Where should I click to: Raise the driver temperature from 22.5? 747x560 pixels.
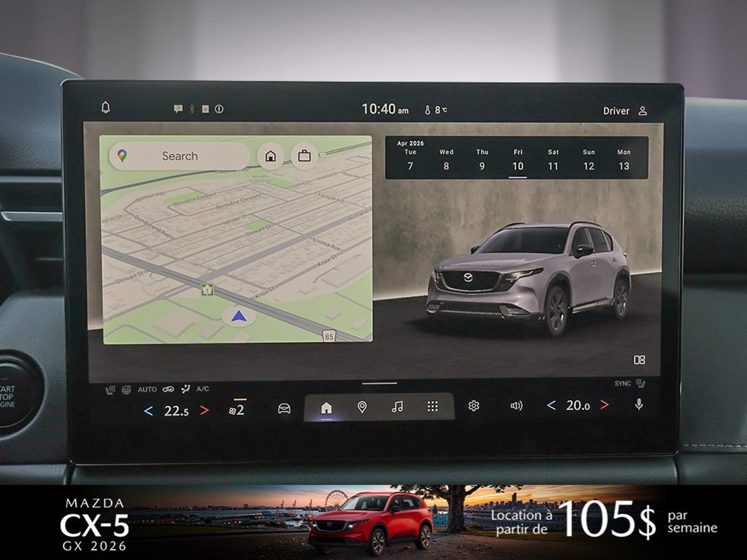[x=204, y=410]
